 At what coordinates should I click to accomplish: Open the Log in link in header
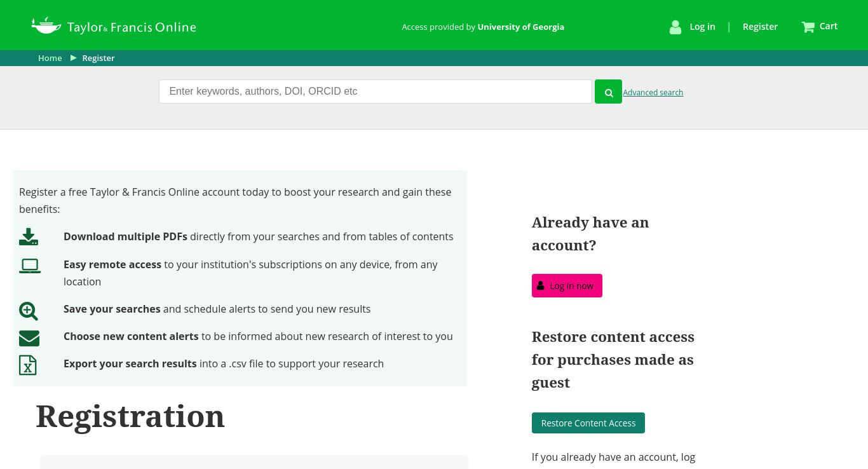(x=702, y=27)
